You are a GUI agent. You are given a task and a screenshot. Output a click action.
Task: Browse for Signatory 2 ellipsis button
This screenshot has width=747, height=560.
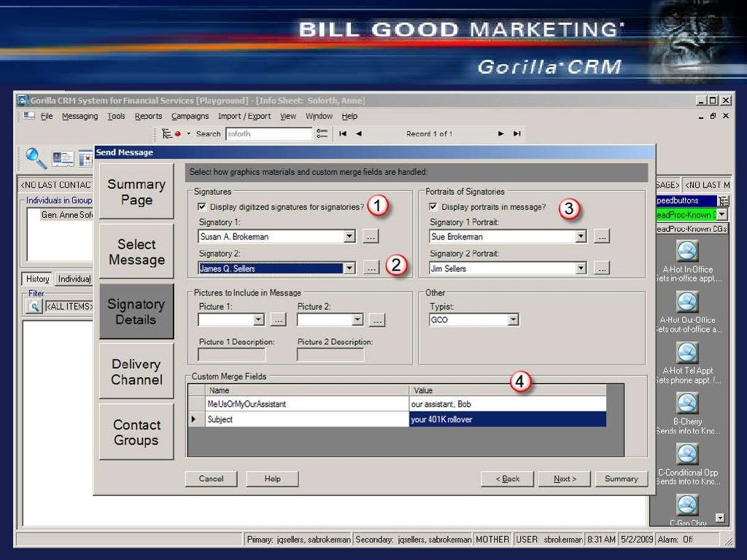click(371, 268)
